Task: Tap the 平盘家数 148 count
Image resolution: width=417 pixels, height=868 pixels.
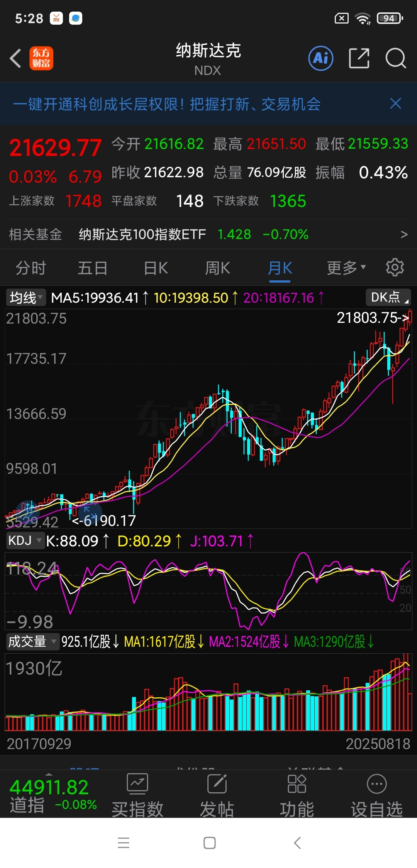Action: (190, 201)
